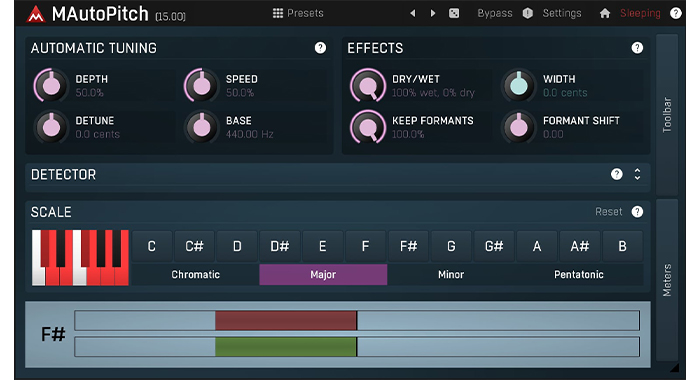Toggle note G# in scale
Screen dimensions: 700x380
pyautogui.click(x=494, y=246)
